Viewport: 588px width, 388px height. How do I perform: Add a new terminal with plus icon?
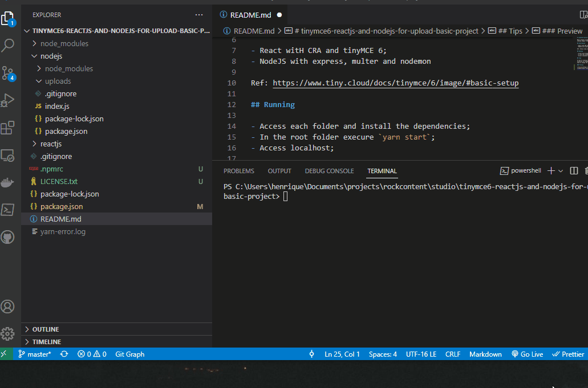[551, 171]
